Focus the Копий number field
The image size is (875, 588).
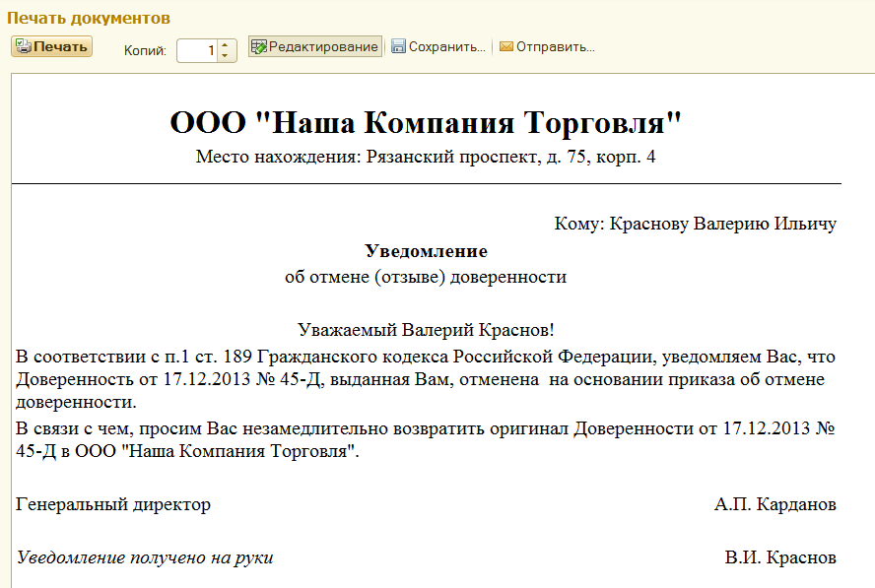[x=196, y=50]
